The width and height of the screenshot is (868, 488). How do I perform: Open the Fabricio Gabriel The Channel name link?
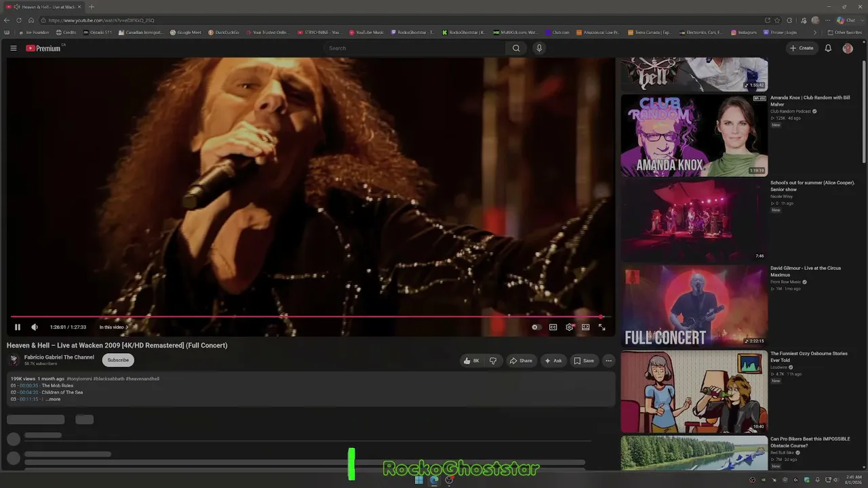click(x=59, y=357)
